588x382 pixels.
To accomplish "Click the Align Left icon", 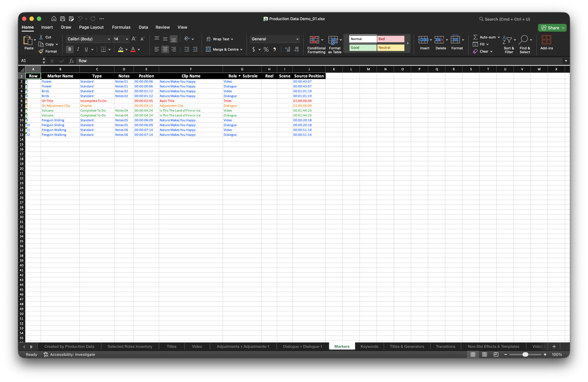I will (157, 49).
